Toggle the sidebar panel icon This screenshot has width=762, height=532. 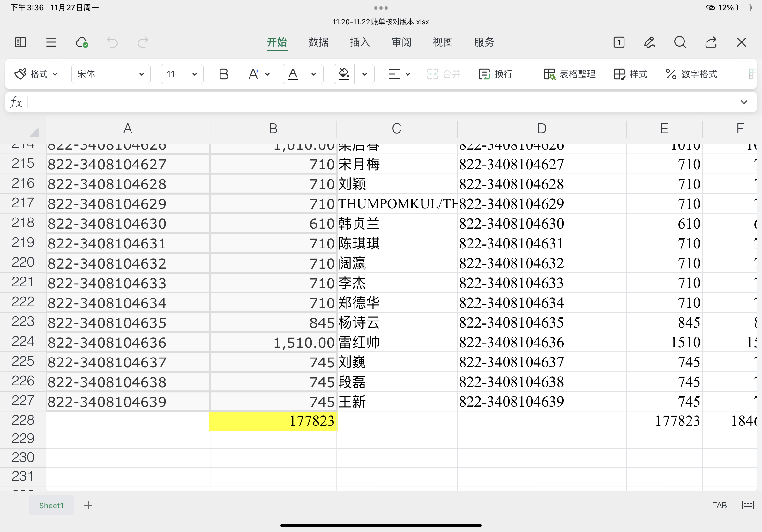pos(20,42)
